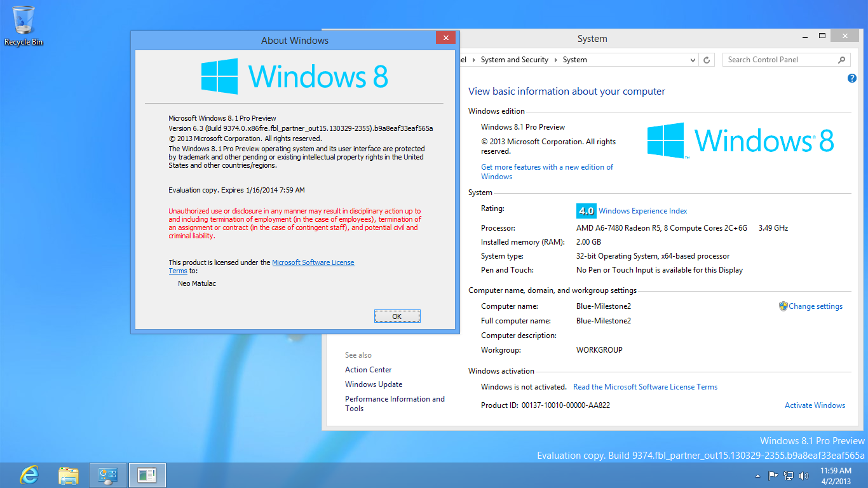This screenshot has height=488, width=868.
Task: Go to System and Security breadcrumb
Action: [x=515, y=60]
